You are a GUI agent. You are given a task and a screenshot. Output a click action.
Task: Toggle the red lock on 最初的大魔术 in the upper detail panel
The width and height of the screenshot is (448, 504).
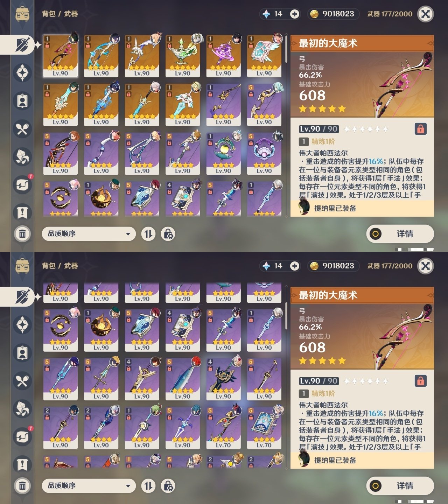coord(420,129)
